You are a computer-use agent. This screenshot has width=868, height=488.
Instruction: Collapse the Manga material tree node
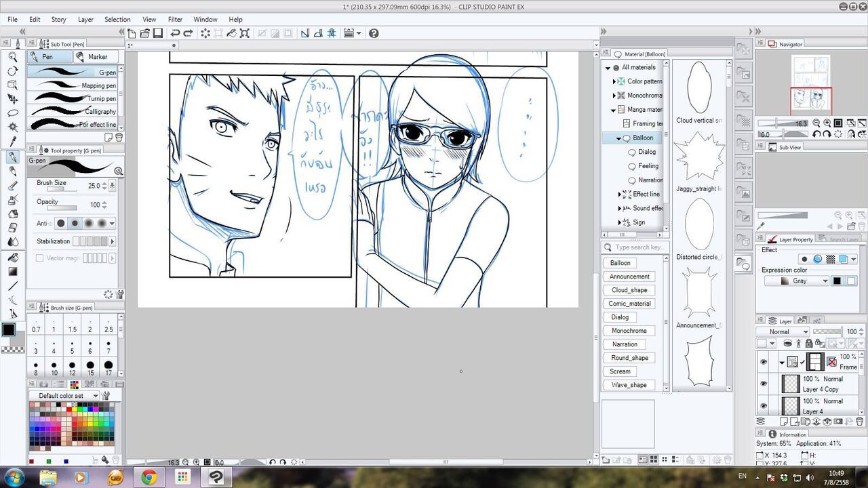(614, 110)
